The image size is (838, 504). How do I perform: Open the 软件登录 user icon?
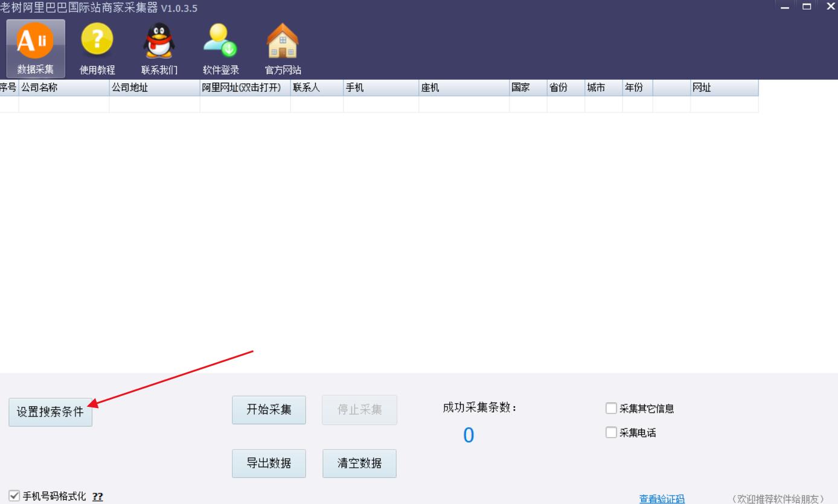(221, 48)
